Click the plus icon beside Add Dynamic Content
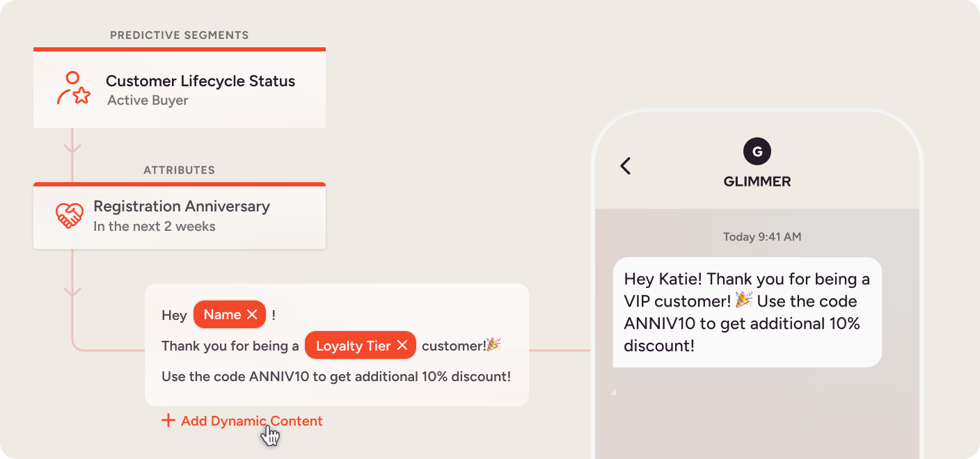 coord(168,421)
